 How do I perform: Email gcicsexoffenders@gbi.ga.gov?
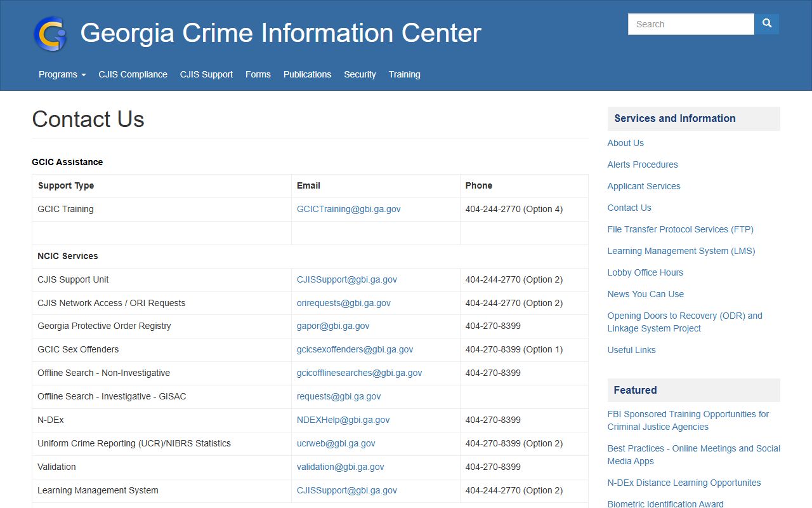(x=355, y=349)
